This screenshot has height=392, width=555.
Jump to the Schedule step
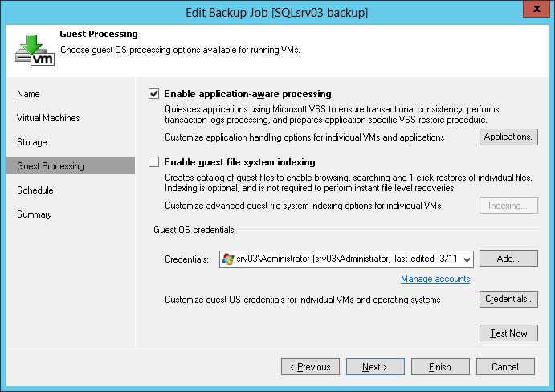35,190
